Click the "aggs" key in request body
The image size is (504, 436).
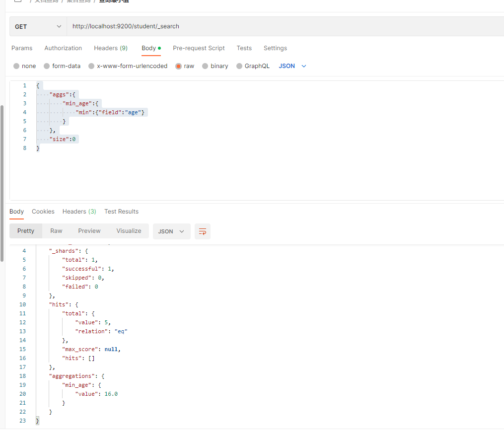(x=59, y=94)
